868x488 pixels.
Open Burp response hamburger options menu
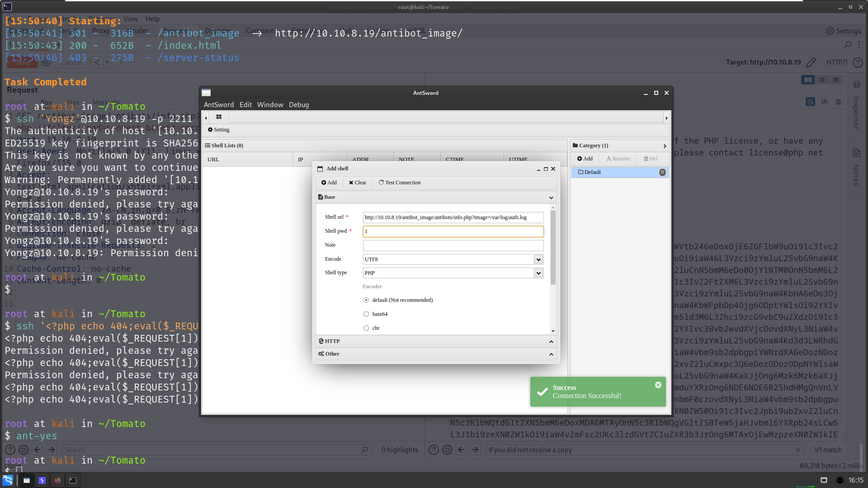click(x=838, y=102)
